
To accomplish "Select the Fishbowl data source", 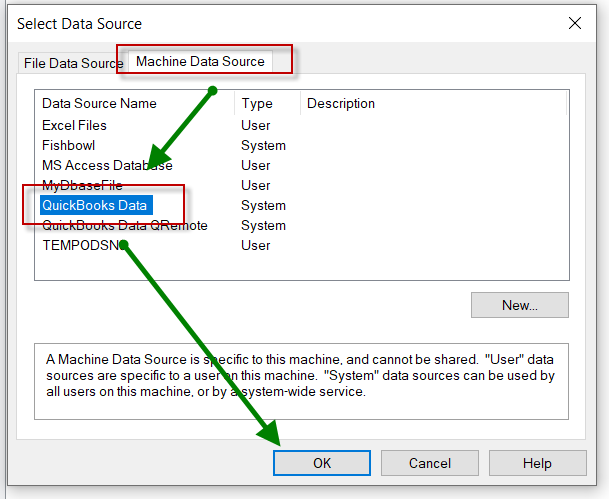I will pyautogui.click(x=68, y=145).
